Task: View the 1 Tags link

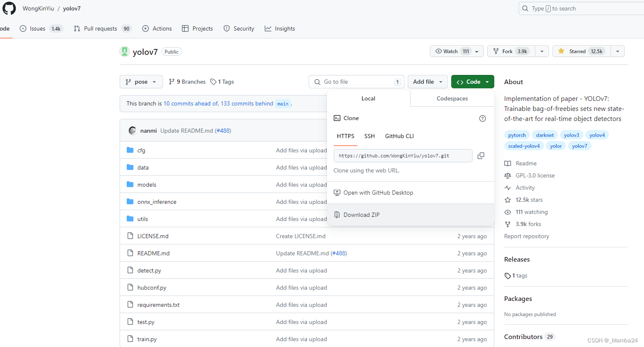Action: tap(222, 82)
